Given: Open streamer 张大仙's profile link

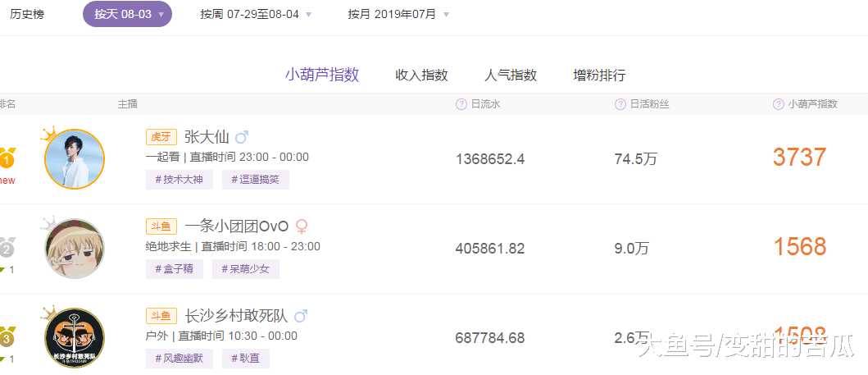Looking at the screenshot, I should click(x=207, y=137).
